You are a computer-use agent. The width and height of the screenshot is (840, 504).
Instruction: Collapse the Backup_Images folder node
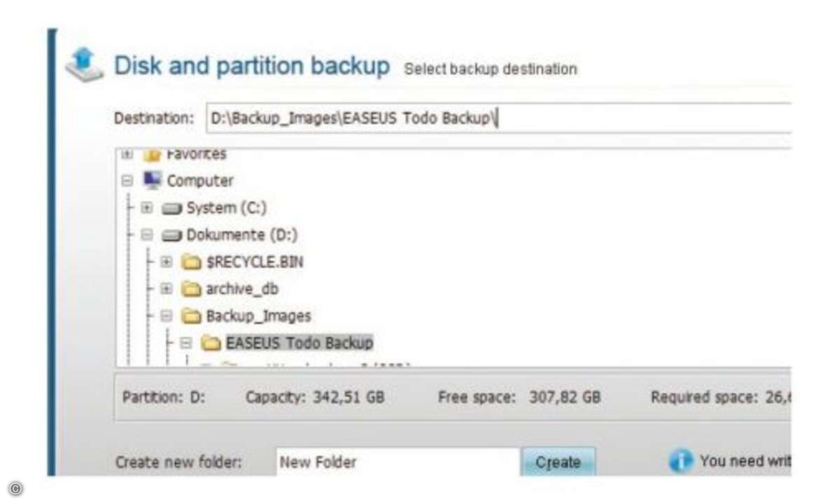(166, 316)
